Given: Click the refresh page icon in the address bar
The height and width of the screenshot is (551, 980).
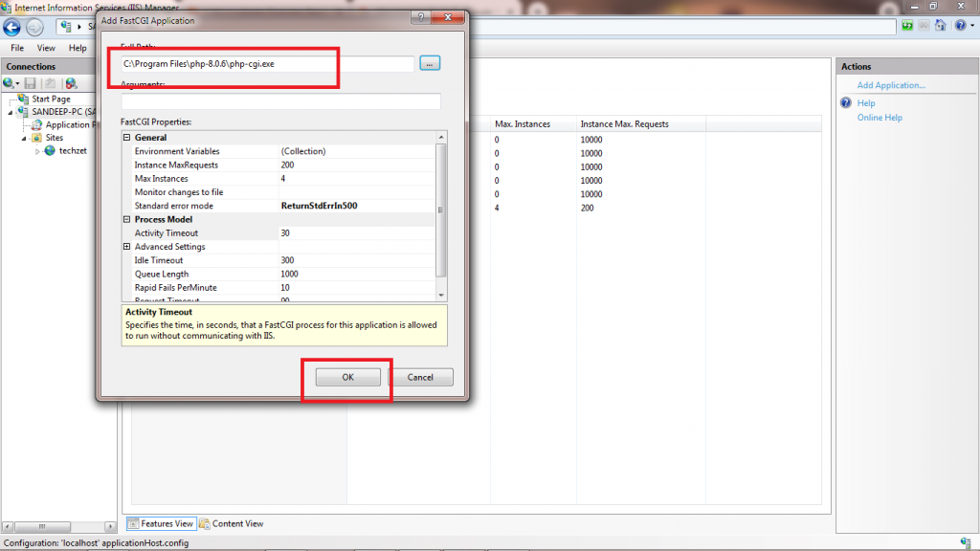Looking at the screenshot, I should pyautogui.click(x=906, y=26).
